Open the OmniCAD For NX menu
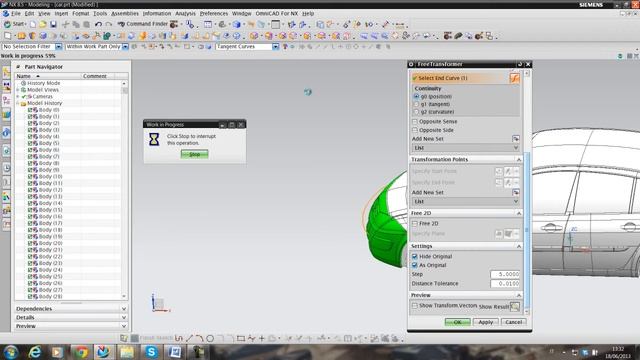Screen dimensions: 640x360 click(x=277, y=13)
